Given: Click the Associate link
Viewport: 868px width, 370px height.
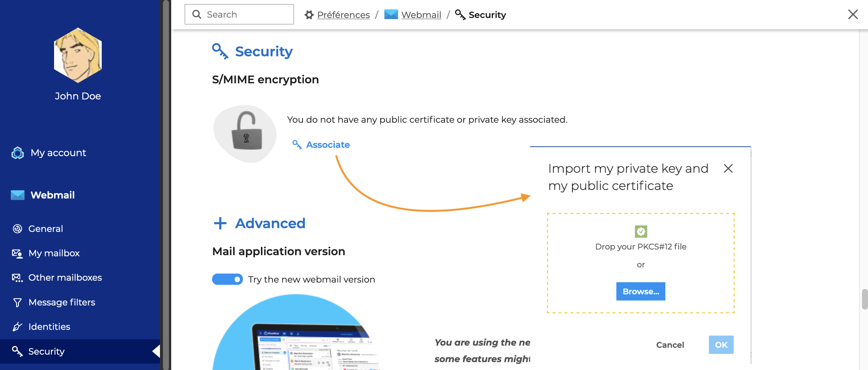Looking at the screenshot, I should click(x=327, y=145).
